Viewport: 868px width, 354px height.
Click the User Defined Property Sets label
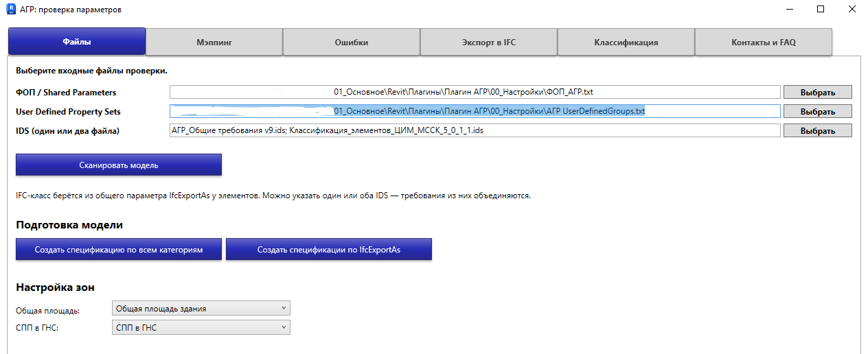[68, 111]
